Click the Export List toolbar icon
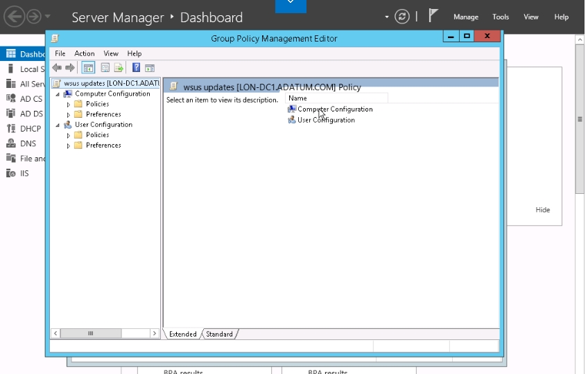The image size is (588, 374). tap(119, 68)
